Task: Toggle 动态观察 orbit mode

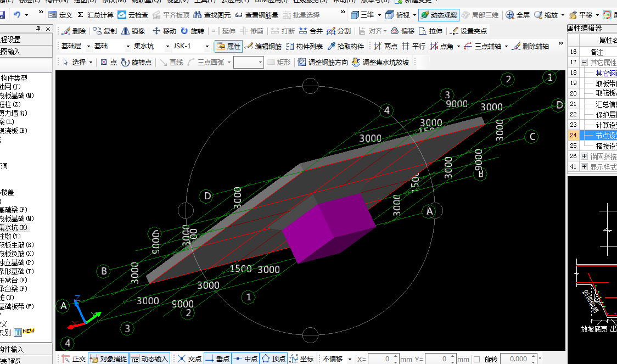Action: pyautogui.click(x=439, y=15)
